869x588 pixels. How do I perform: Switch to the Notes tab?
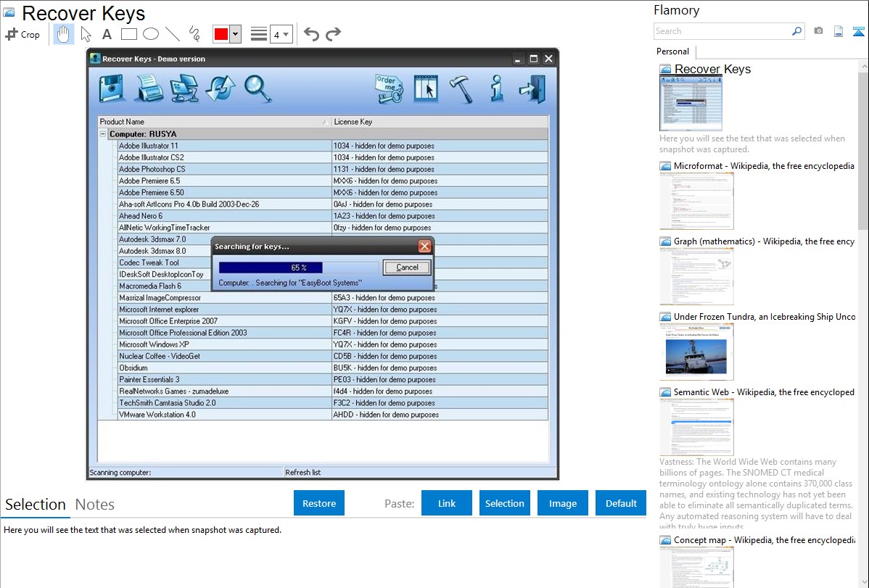coord(95,505)
